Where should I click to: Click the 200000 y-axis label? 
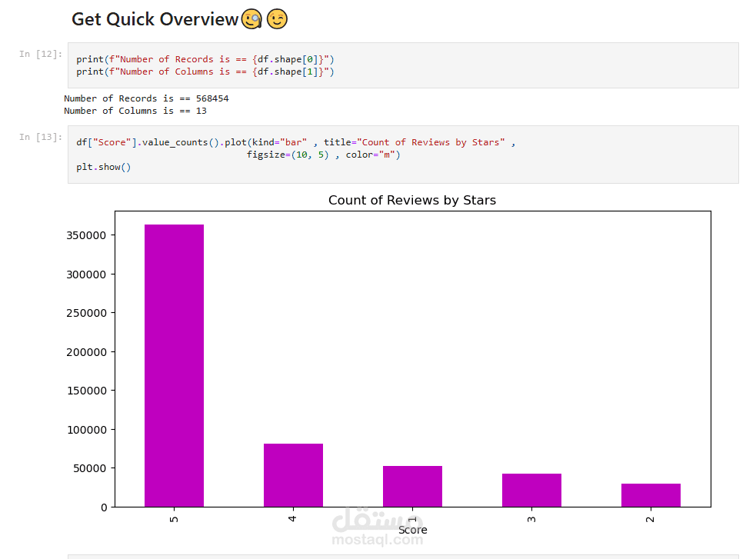click(x=86, y=352)
